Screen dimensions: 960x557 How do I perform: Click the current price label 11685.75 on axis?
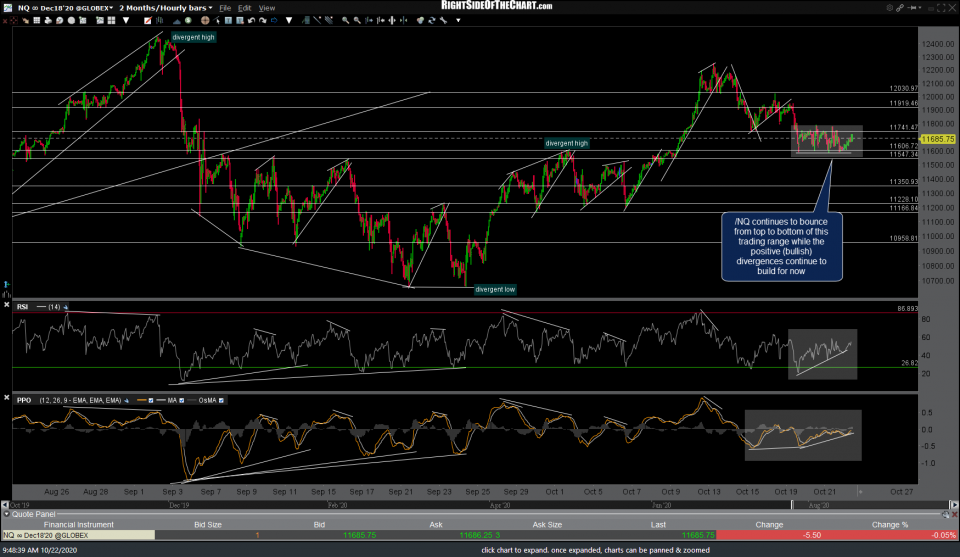(937, 139)
